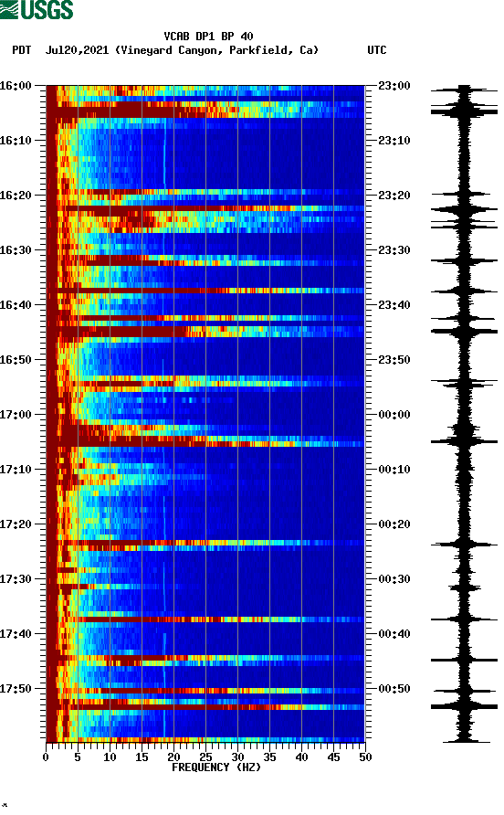Click the 30 Hz frequency tick label
The image size is (504, 815).
coord(237,757)
